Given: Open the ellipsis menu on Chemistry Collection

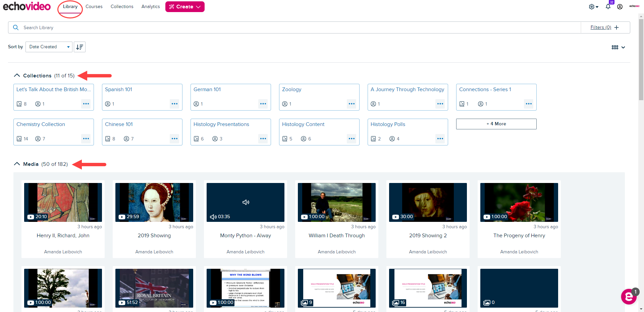Looking at the screenshot, I should point(86,138).
